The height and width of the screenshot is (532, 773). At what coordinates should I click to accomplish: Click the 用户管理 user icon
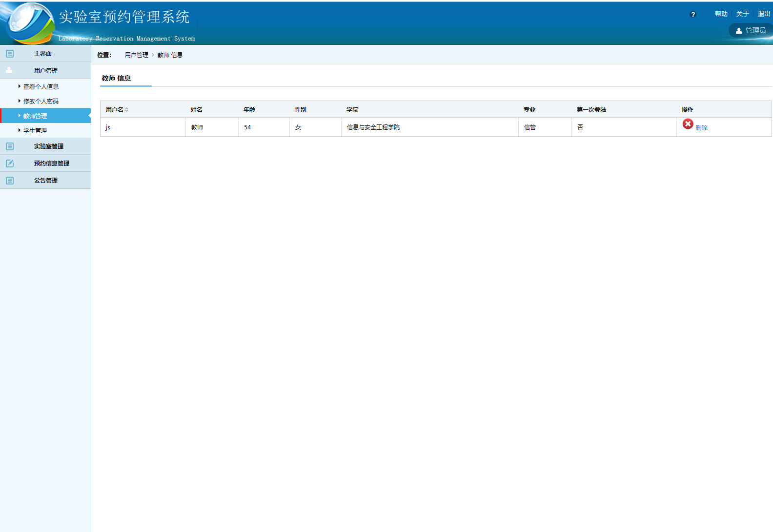(9, 70)
